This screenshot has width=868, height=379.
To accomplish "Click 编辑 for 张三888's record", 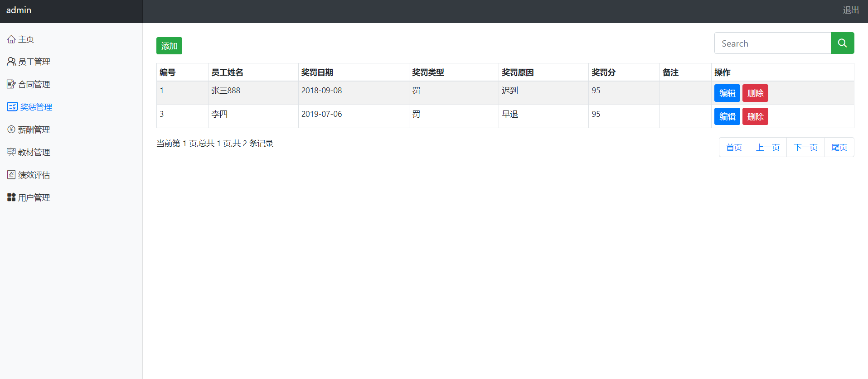I will (x=727, y=93).
